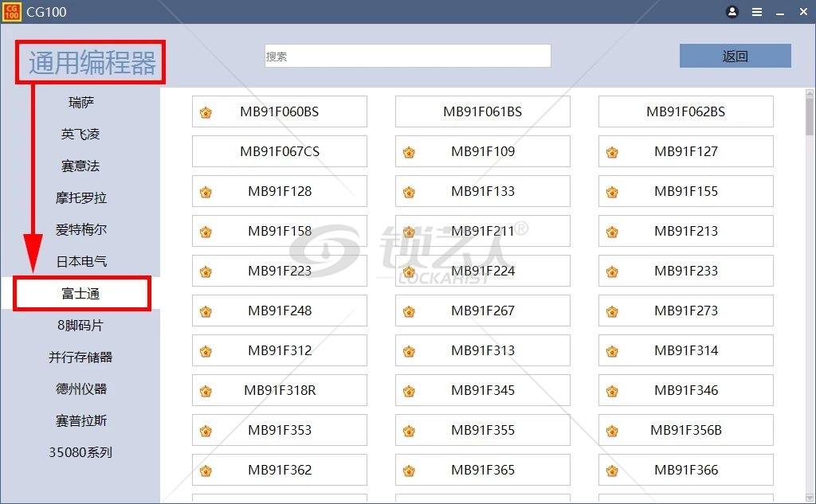Click the badge icon next to MB91F060BS
The height and width of the screenshot is (504, 816).
point(206,111)
